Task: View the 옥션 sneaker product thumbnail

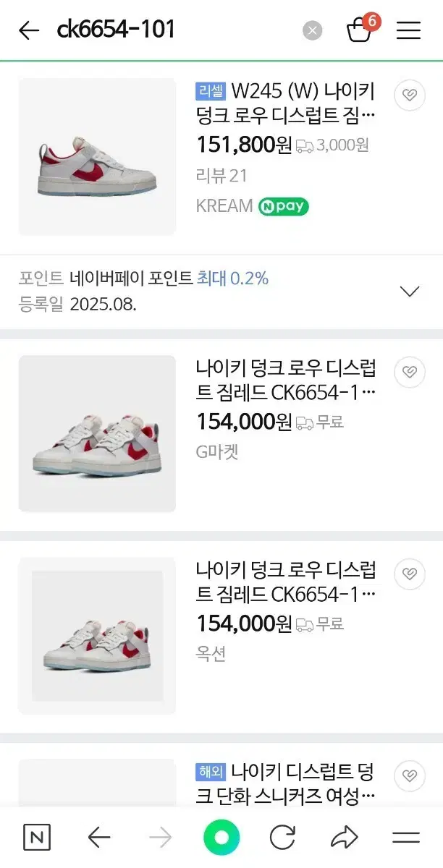Action: pos(97,636)
